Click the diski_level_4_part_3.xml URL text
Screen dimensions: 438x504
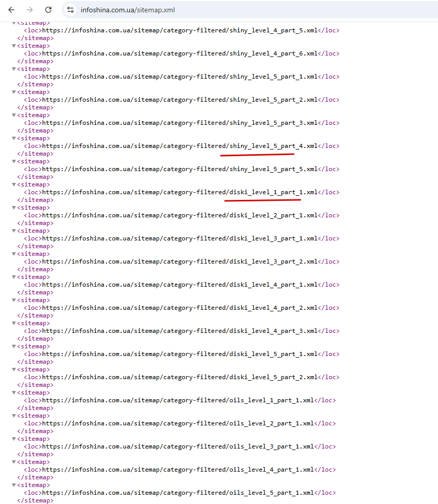[x=180, y=331]
